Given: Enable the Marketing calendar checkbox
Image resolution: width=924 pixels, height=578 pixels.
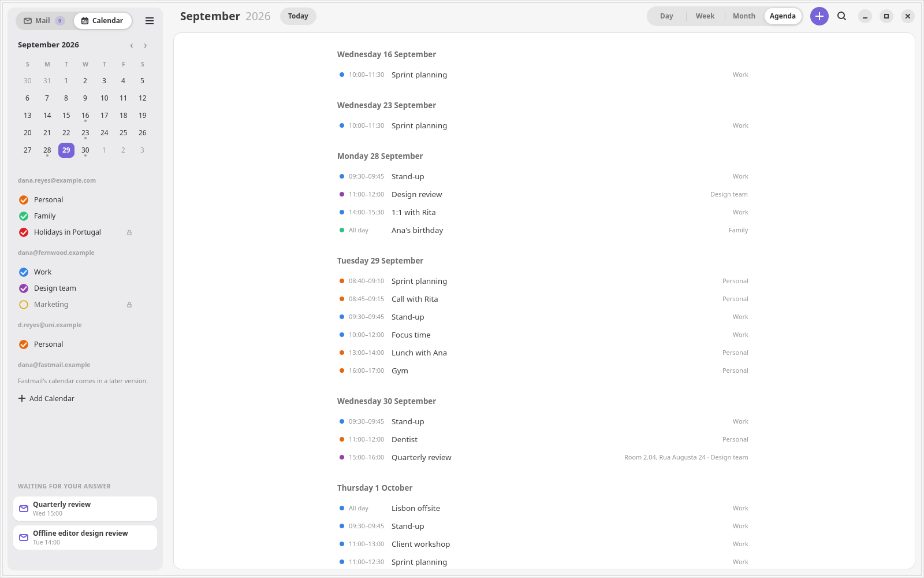Looking at the screenshot, I should pyautogui.click(x=24, y=305).
